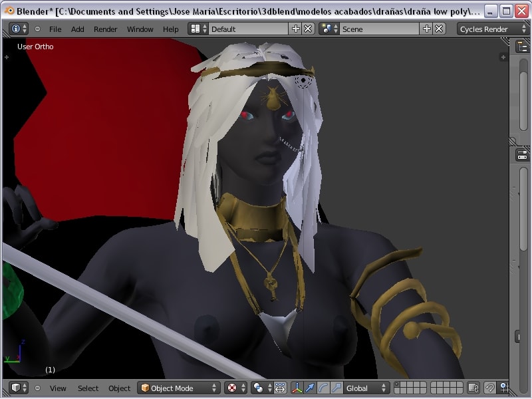Select the first scene layer button

click(x=397, y=385)
